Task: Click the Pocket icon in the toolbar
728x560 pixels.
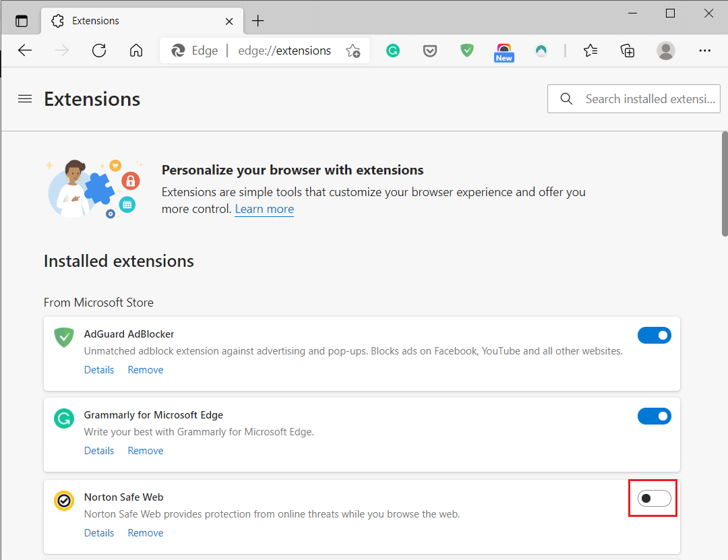Action: pyautogui.click(x=430, y=51)
